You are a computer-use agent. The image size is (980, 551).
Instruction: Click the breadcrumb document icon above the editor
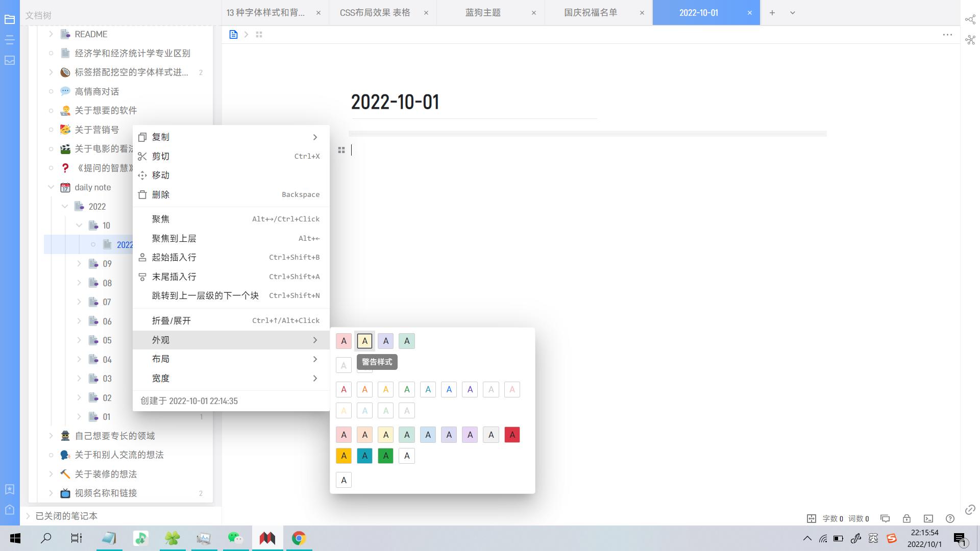[233, 34]
